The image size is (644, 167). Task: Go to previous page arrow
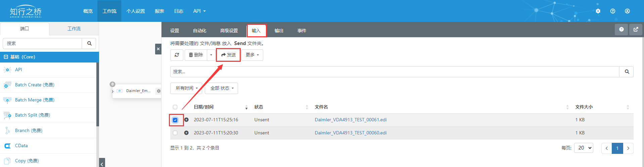click(606, 148)
